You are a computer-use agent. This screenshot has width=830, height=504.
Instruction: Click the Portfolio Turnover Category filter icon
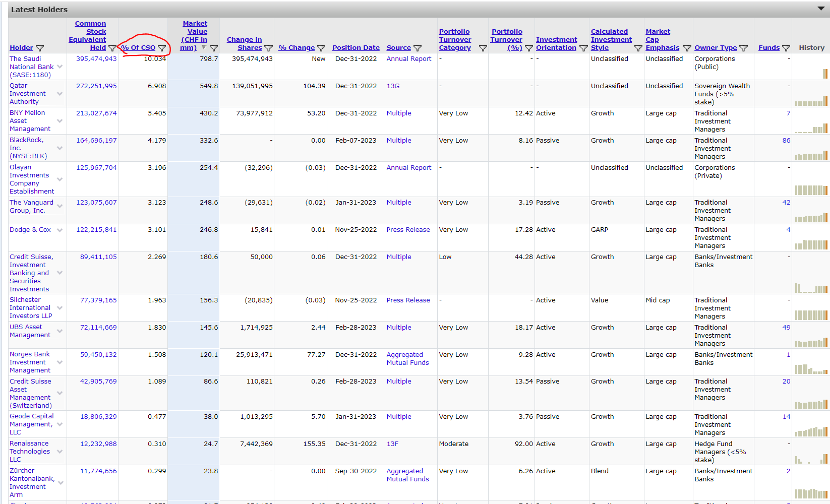click(x=483, y=48)
